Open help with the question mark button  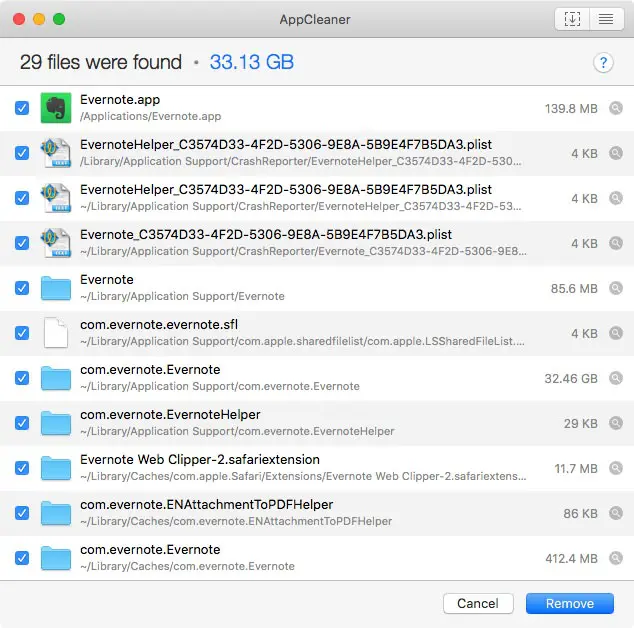pos(603,63)
